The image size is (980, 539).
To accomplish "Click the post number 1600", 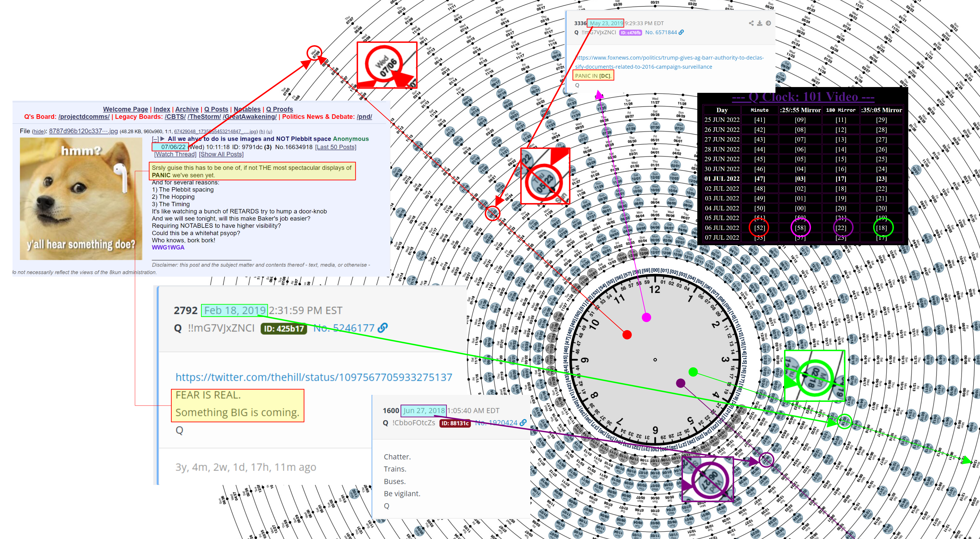I will click(x=391, y=410).
